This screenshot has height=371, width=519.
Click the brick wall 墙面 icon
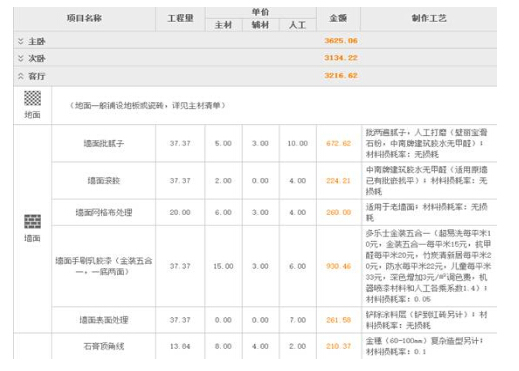(x=32, y=222)
